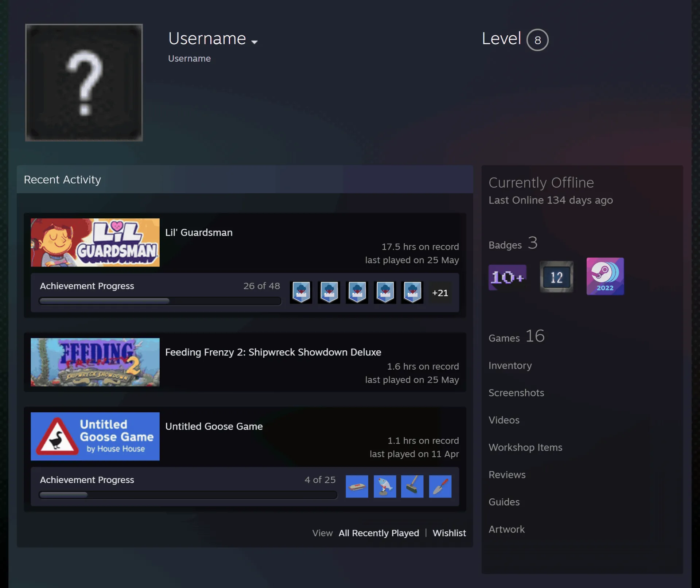Open second Lil' Guardsman achievement icon

329,292
